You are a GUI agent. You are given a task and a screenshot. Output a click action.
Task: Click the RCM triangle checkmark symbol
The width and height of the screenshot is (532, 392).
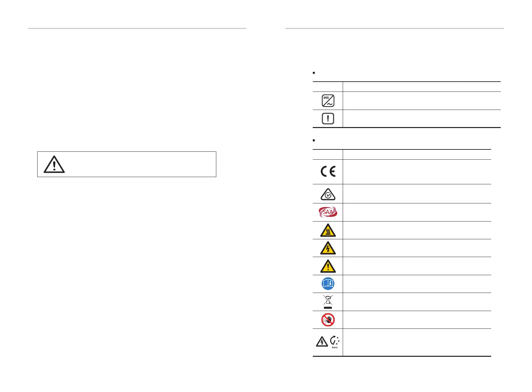(x=328, y=194)
